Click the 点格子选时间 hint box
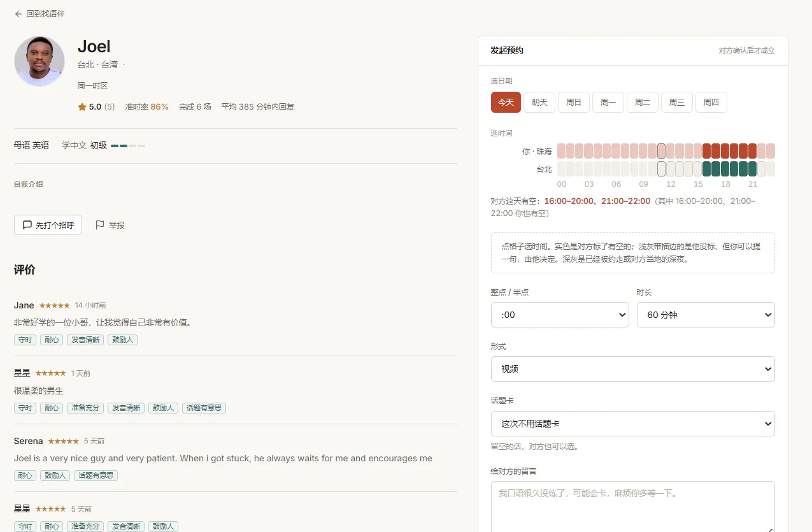 coord(633,253)
